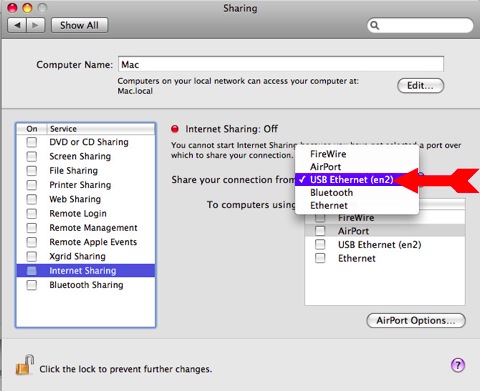Click the red close window button
480x391 pixels.
12,7
